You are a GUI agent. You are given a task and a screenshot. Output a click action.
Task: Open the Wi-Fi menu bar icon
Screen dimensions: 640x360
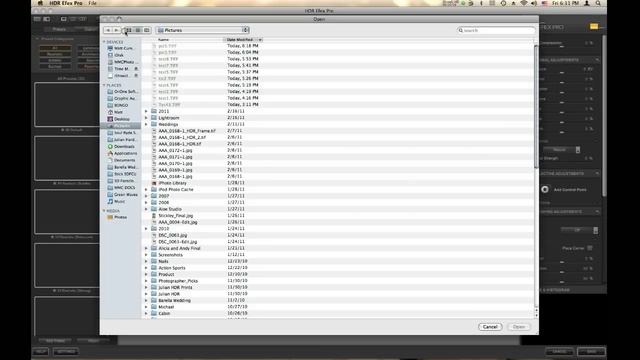(x=524, y=3)
